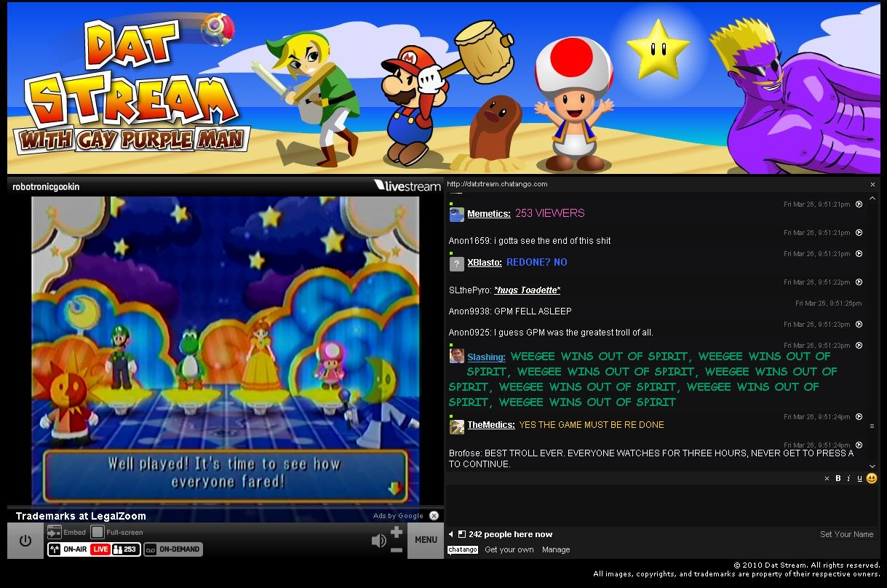
Task: Collapse chat with the left arrow
Action: click(x=451, y=535)
